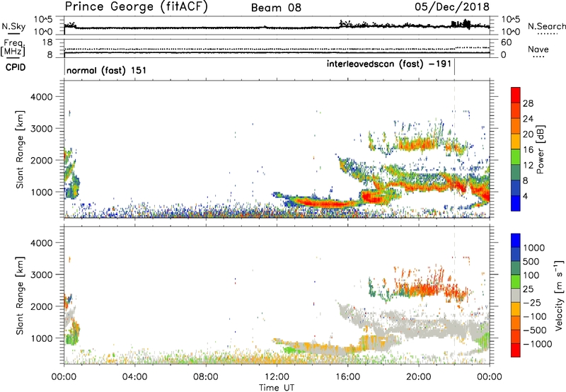Click the 'Time UT' axis title
This screenshot has width=566, height=392.
(277, 388)
